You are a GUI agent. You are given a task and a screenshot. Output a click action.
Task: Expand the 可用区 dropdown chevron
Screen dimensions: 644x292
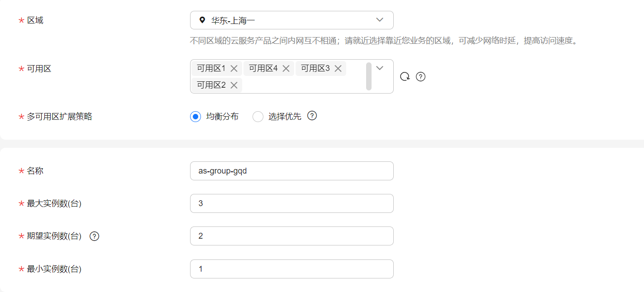pyautogui.click(x=380, y=68)
